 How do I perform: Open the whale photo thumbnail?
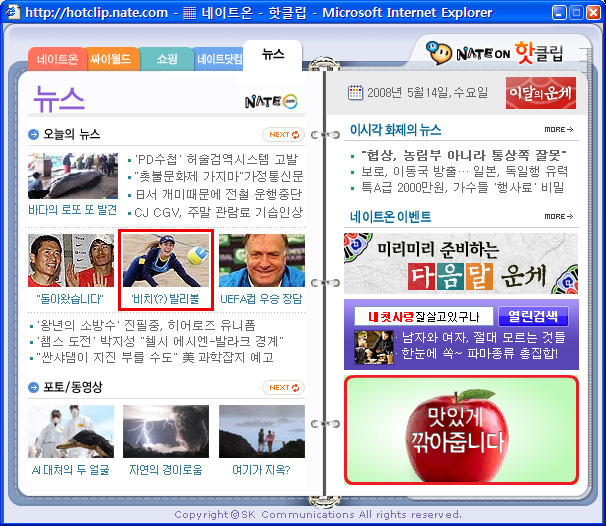pyautogui.click(x=73, y=176)
